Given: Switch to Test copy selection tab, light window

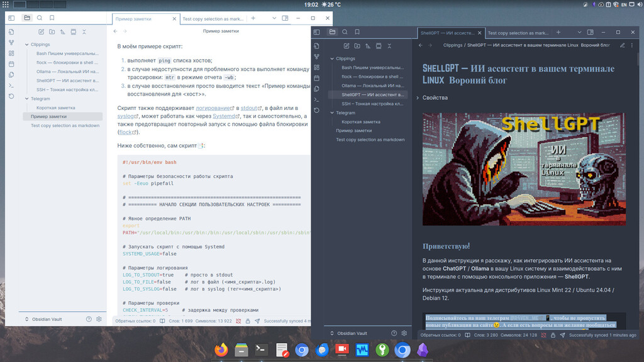Looking at the screenshot, I should pyautogui.click(x=213, y=19).
